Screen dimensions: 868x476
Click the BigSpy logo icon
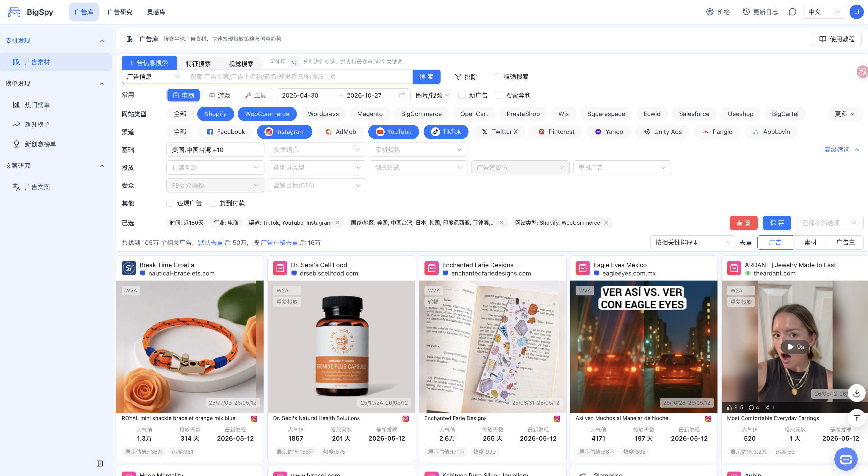point(14,12)
